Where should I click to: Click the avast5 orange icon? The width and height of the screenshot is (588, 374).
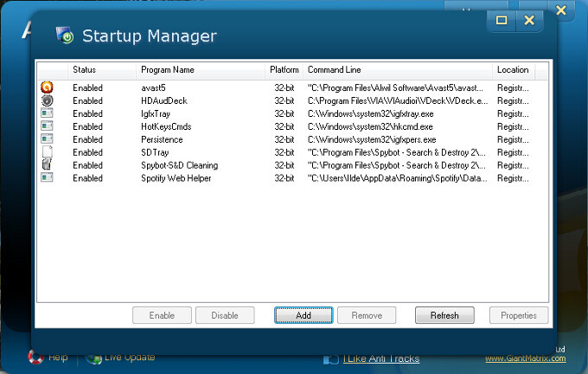47,87
